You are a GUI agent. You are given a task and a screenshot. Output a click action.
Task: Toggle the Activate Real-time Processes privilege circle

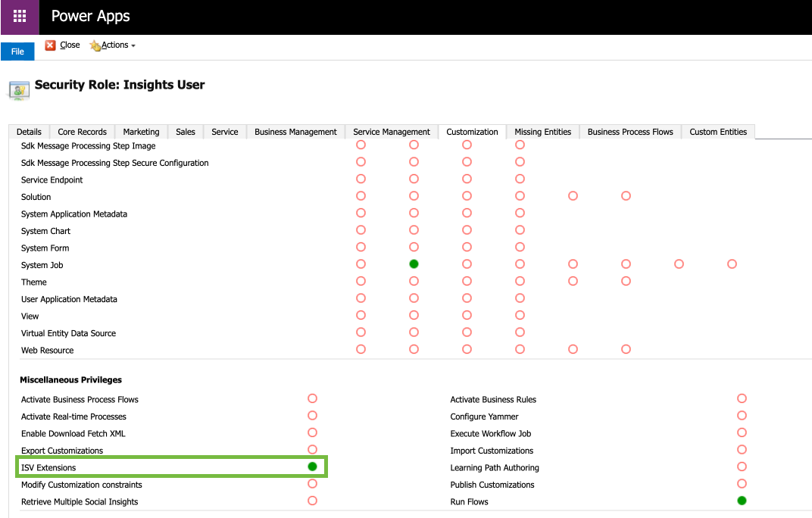point(312,416)
